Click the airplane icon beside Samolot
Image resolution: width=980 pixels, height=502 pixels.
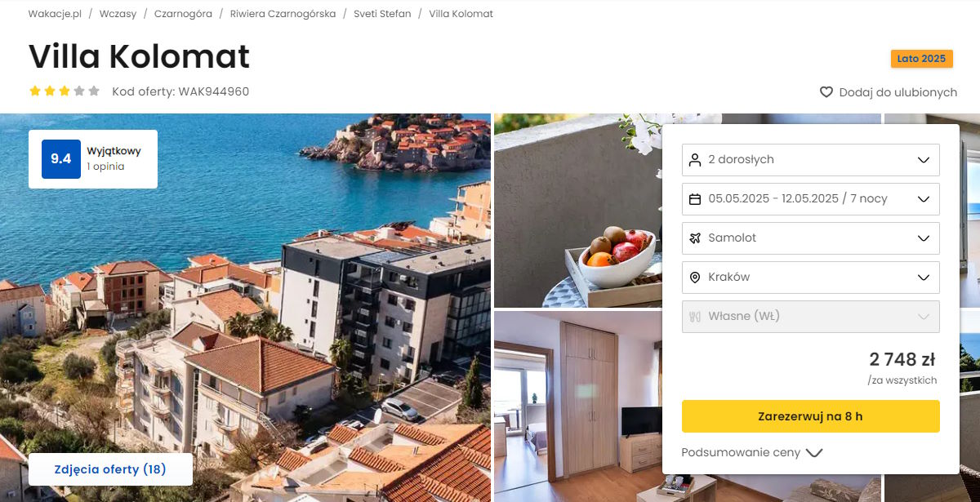pos(695,238)
